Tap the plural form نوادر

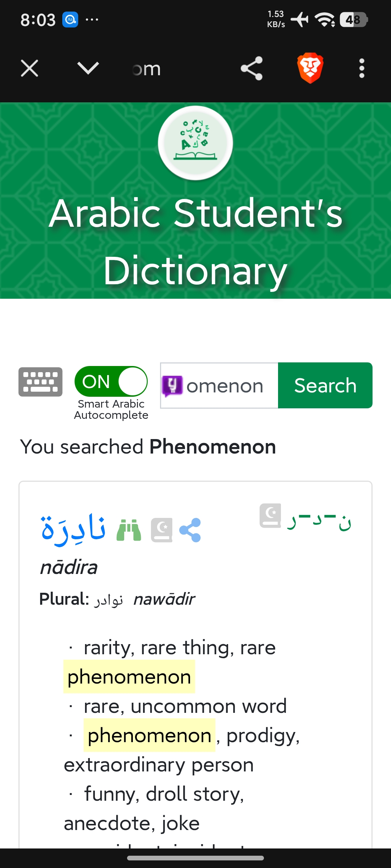coord(109,600)
